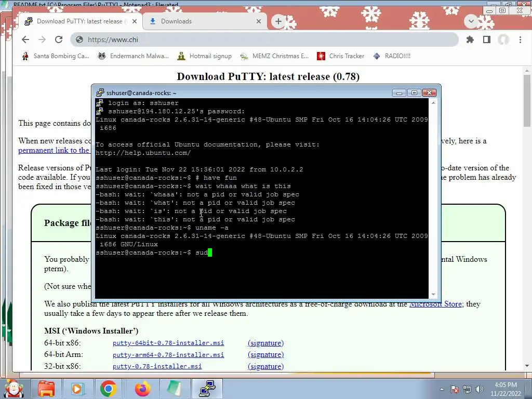Toggle the Chrome side panel icon
The image size is (532, 399).
click(x=486, y=39)
